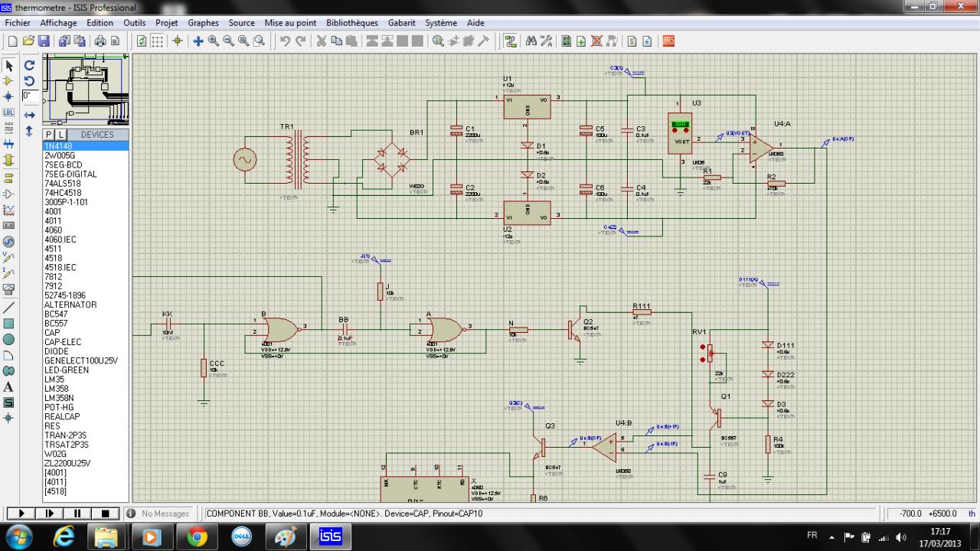Start simulation with the Play button
Screen dimensions: 980x551
point(21,514)
